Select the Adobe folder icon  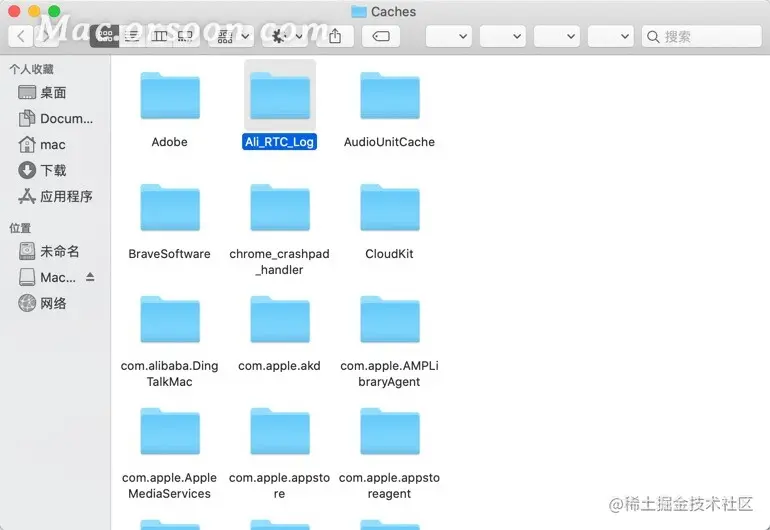[170, 95]
